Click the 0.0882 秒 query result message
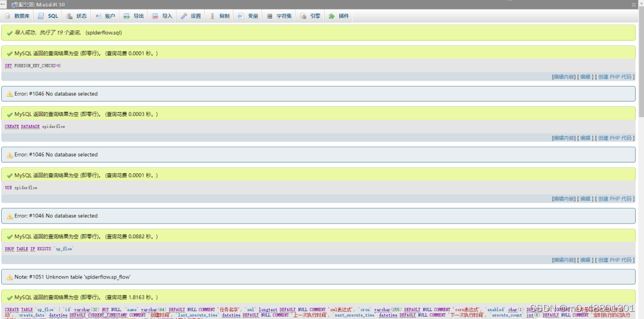 (87, 237)
